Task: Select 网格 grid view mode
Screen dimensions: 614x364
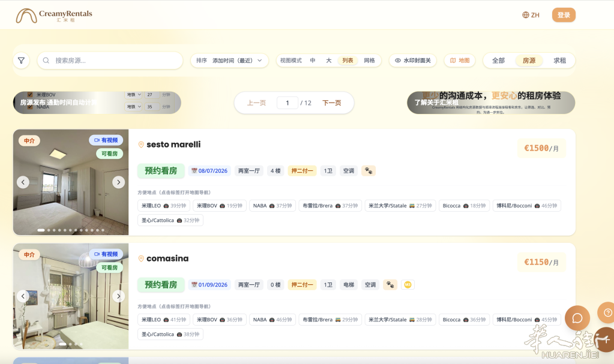Action: (369, 61)
